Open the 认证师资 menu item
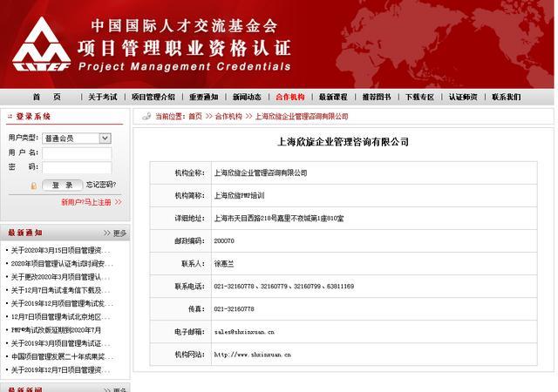This screenshot has height=392, width=558. point(463,97)
